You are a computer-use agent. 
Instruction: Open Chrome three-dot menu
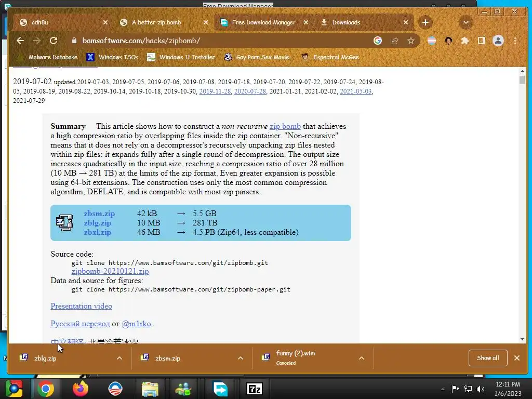tap(515, 41)
